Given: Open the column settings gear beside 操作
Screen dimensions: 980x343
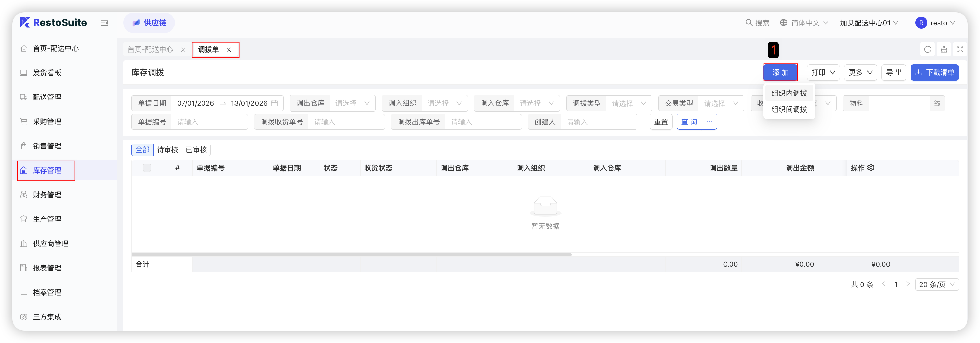Looking at the screenshot, I should click(871, 168).
